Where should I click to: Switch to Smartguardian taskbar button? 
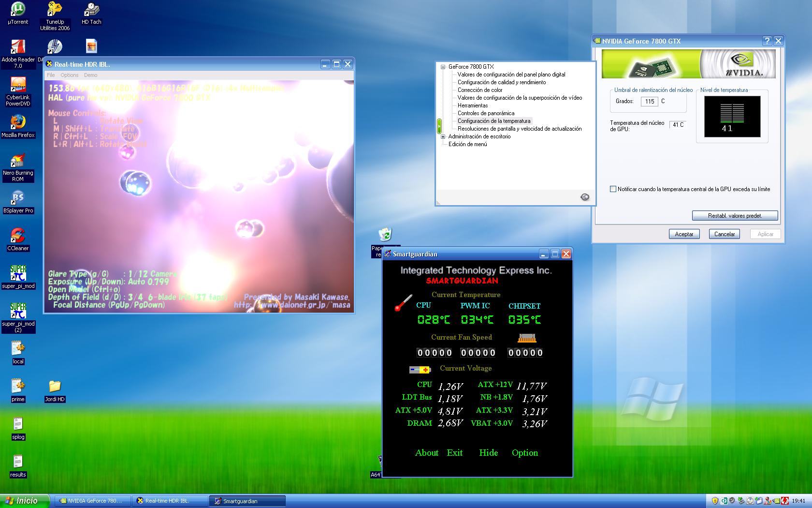point(247,501)
